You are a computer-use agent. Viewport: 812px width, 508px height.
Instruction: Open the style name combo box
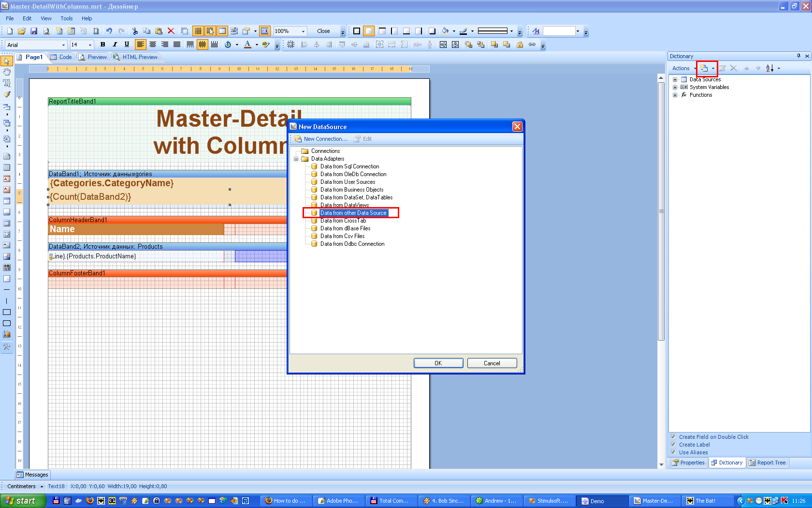click(562, 31)
